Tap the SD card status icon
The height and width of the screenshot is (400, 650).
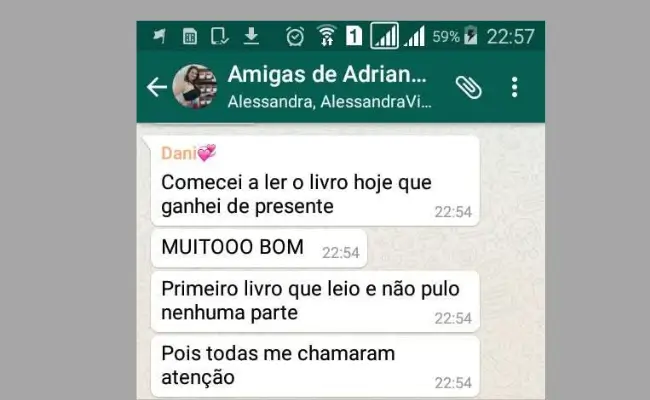189,36
